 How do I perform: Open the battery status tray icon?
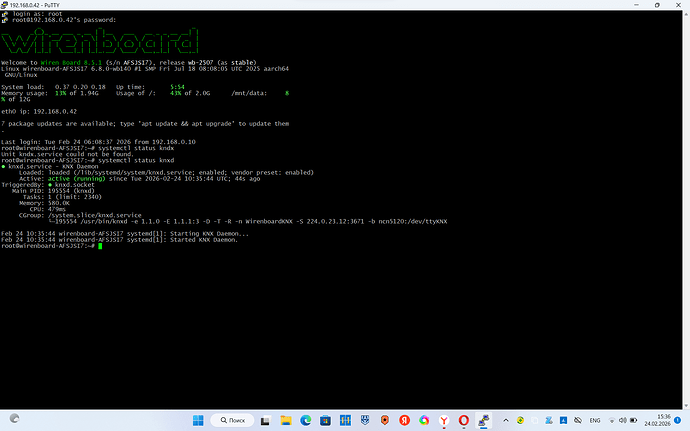(634, 420)
